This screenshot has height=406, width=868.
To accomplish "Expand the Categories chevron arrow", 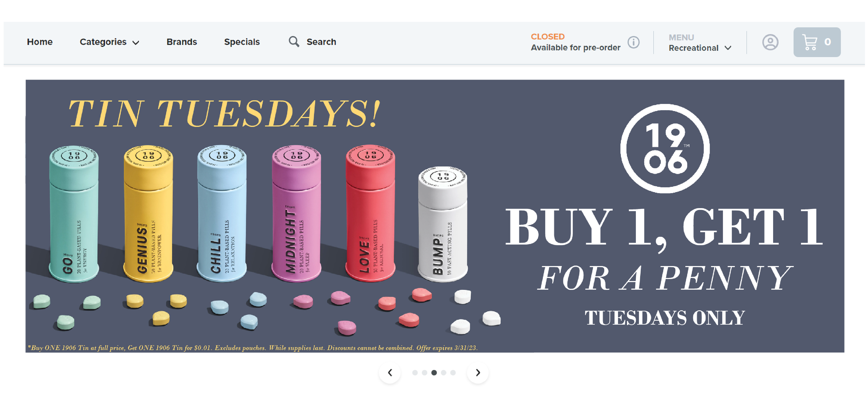I will 136,43.
